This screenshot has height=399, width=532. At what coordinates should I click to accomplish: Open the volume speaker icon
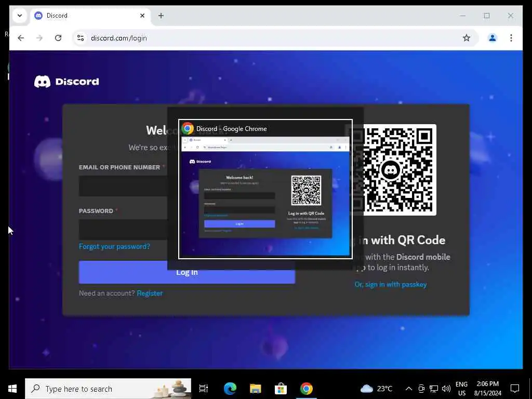pos(446,389)
